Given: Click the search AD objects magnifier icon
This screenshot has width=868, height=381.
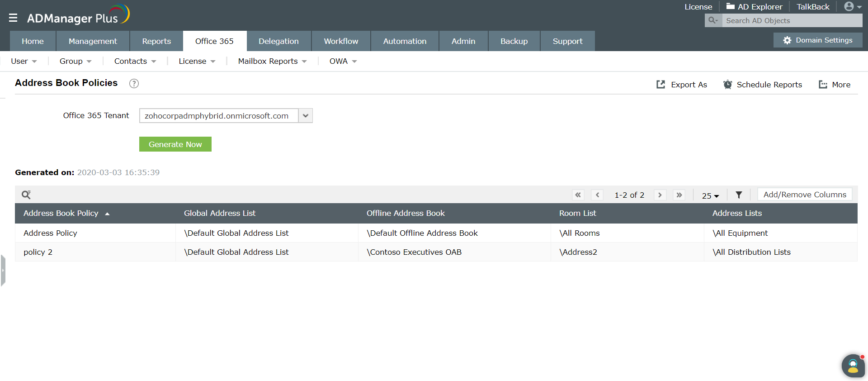Looking at the screenshot, I should click(713, 20).
